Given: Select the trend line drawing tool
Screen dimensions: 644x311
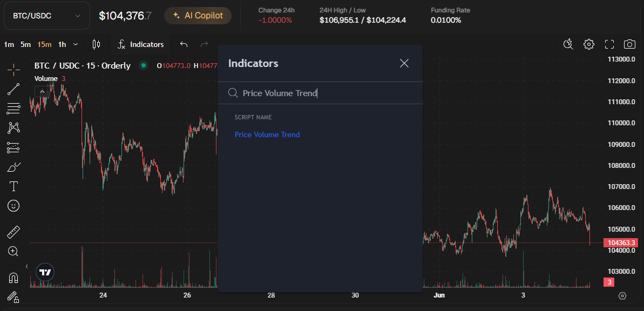Looking at the screenshot, I should coord(13,89).
